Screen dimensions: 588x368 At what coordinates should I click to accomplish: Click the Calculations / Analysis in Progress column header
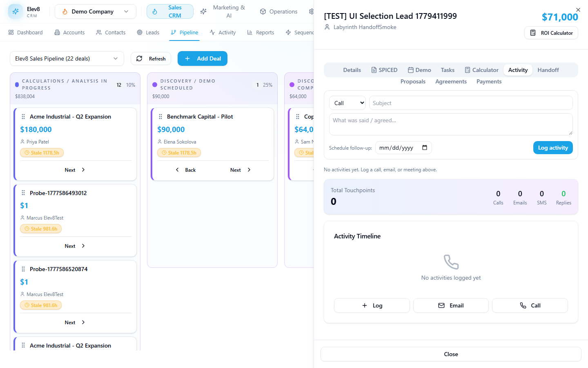75,88
